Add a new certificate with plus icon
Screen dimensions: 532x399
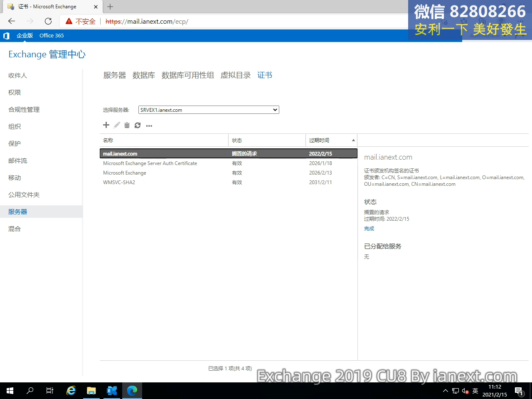tap(106, 125)
